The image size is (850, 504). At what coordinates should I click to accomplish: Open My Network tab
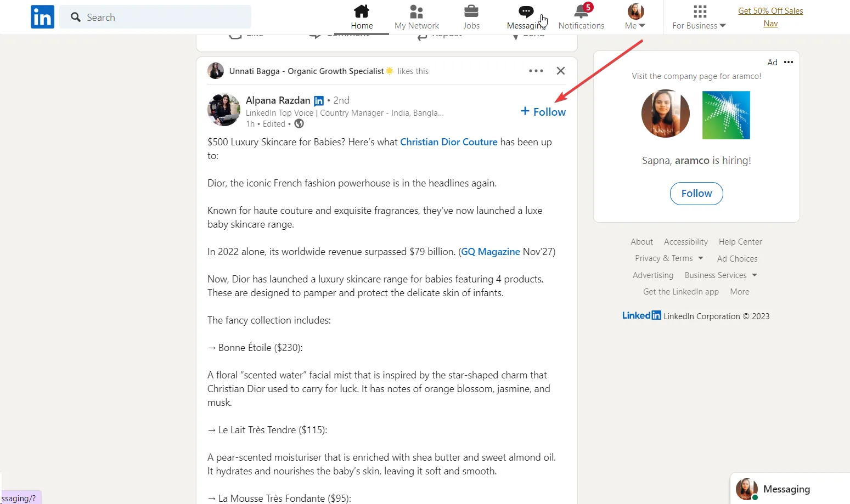point(416,17)
